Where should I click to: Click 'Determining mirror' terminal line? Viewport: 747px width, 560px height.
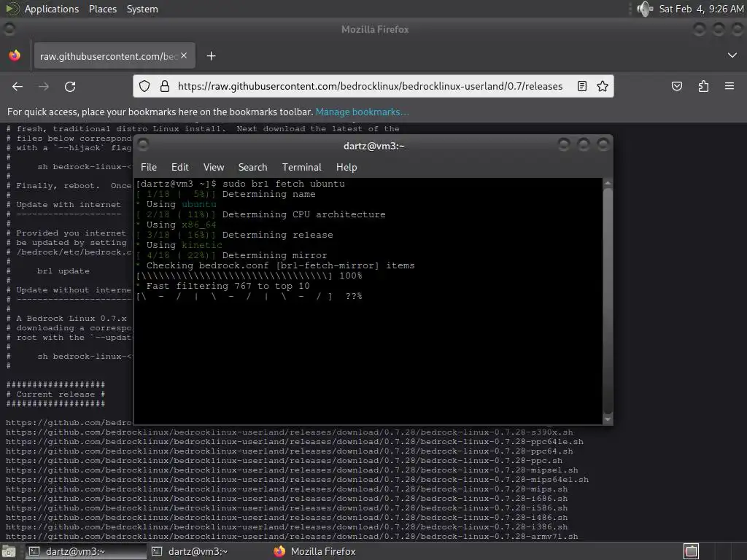[x=275, y=255]
